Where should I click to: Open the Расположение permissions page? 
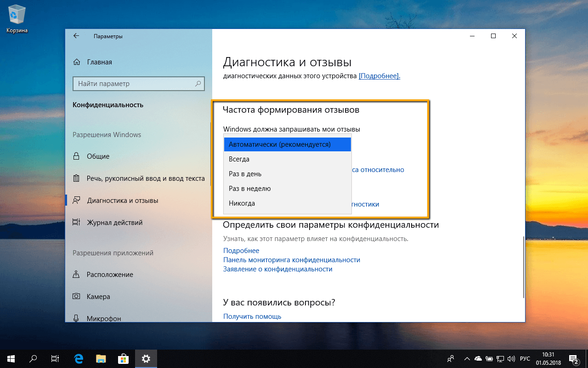click(x=138, y=275)
